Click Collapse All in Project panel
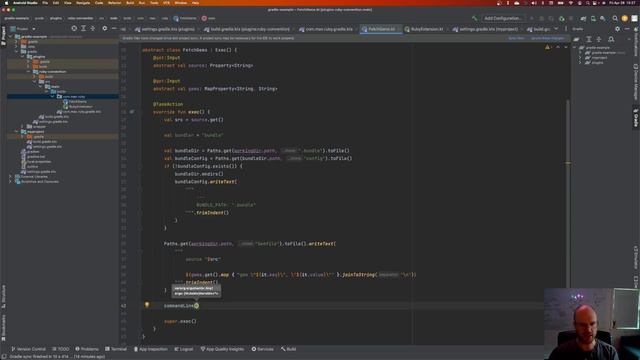 click(93, 29)
